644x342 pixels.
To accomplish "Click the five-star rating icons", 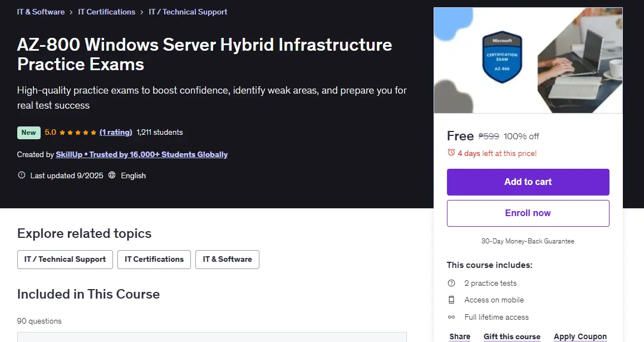I will click(77, 133).
